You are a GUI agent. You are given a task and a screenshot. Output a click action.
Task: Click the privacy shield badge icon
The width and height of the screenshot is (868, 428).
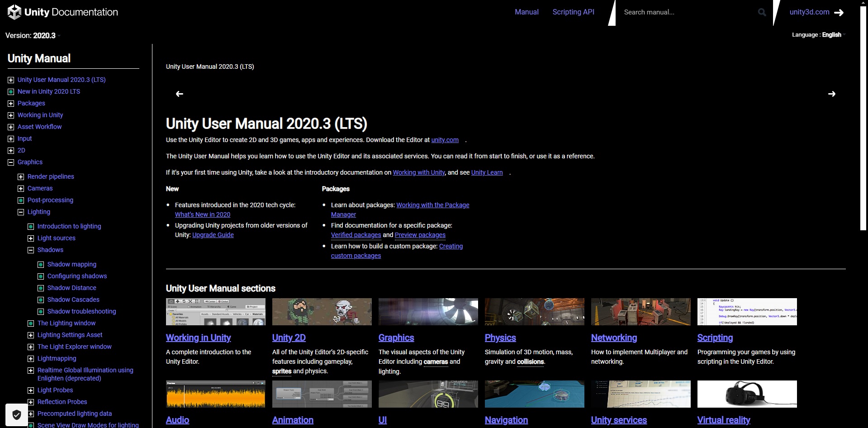coord(17,414)
